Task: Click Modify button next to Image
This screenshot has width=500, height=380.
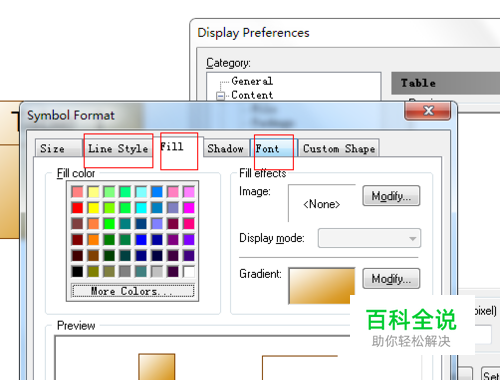Action: (391, 196)
